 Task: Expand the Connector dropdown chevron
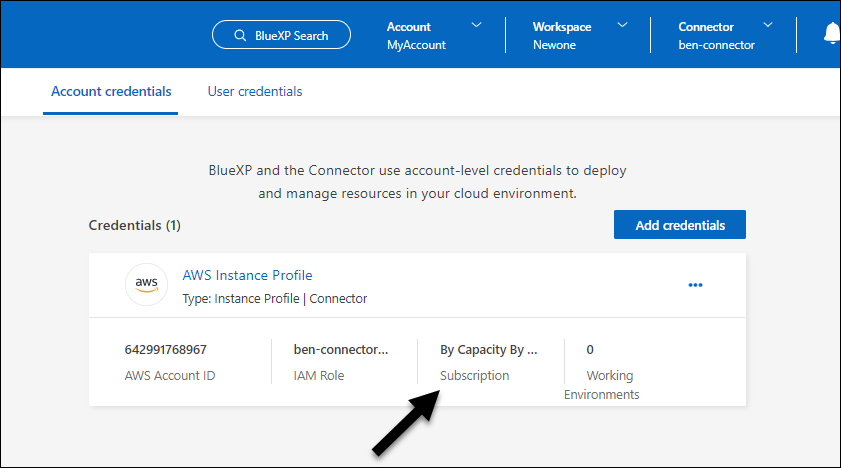pyautogui.click(x=768, y=25)
